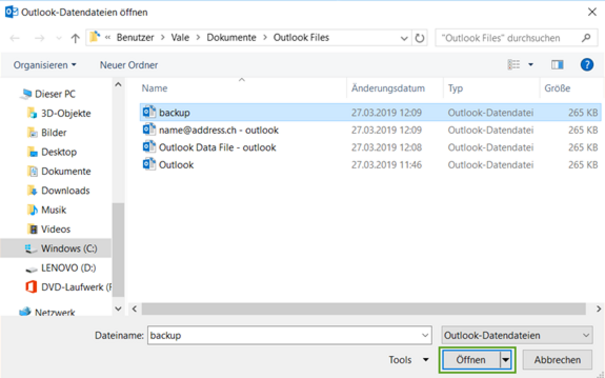Click Outlook Files in the address path
Image resolution: width=605 pixels, height=378 pixels.
pos(301,37)
